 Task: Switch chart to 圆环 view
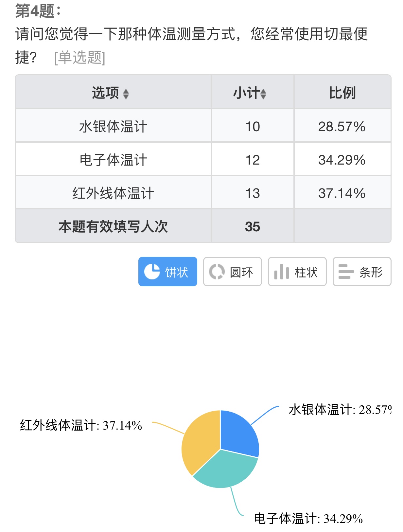point(232,272)
